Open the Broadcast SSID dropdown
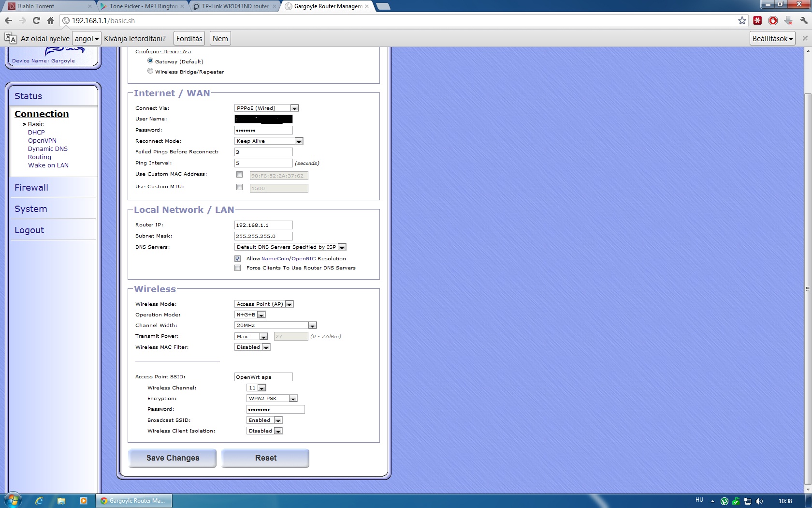Image resolution: width=812 pixels, height=508 pixels. [264, 420]
